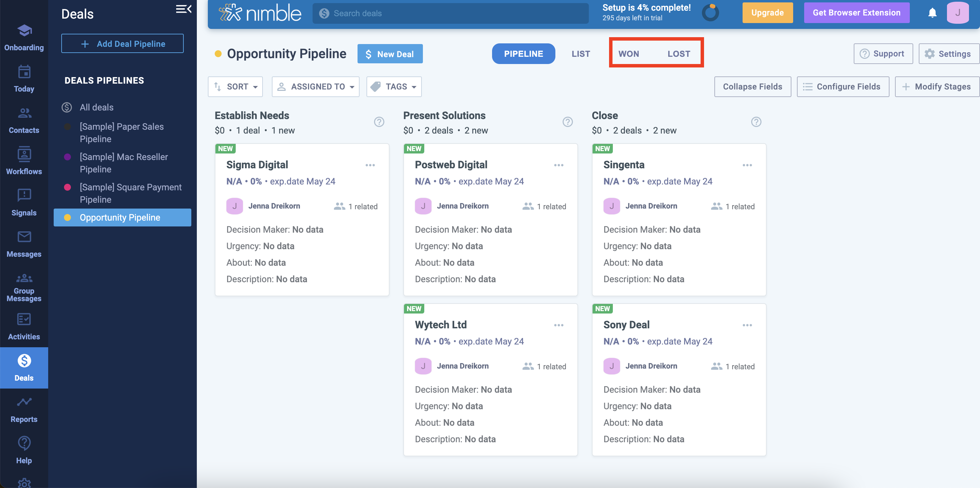Expand the ASSIGNED TO filter dropdown
This screenshot has width=980, height=488.
coord(316,87)
